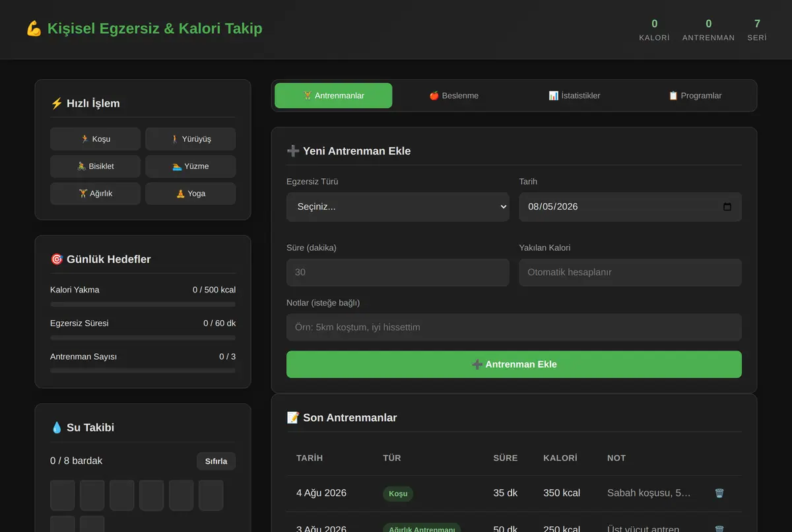Open the Egzersiz Türü dropdown
The width and height of the screenshot is (792, 532).
[398, 207]
